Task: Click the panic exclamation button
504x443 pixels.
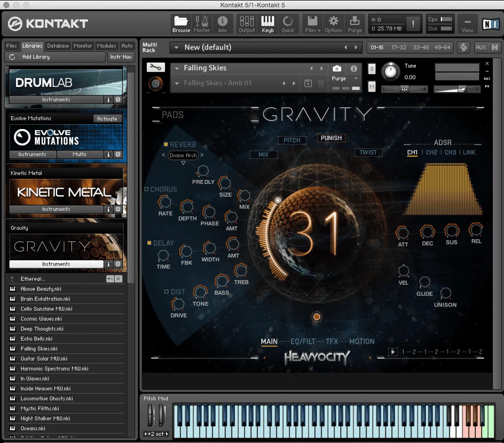Action: pyautogui.click(x=413, y=24)
